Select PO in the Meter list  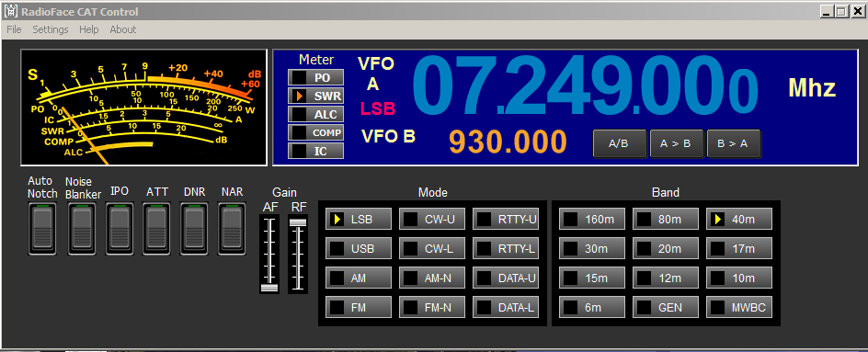click(x=315, y=77)
